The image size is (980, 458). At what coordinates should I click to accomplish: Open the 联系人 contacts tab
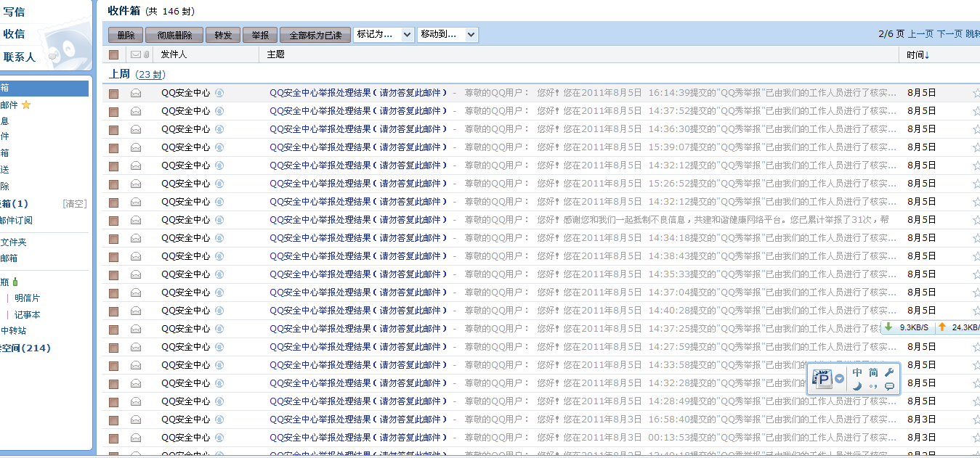20,57
